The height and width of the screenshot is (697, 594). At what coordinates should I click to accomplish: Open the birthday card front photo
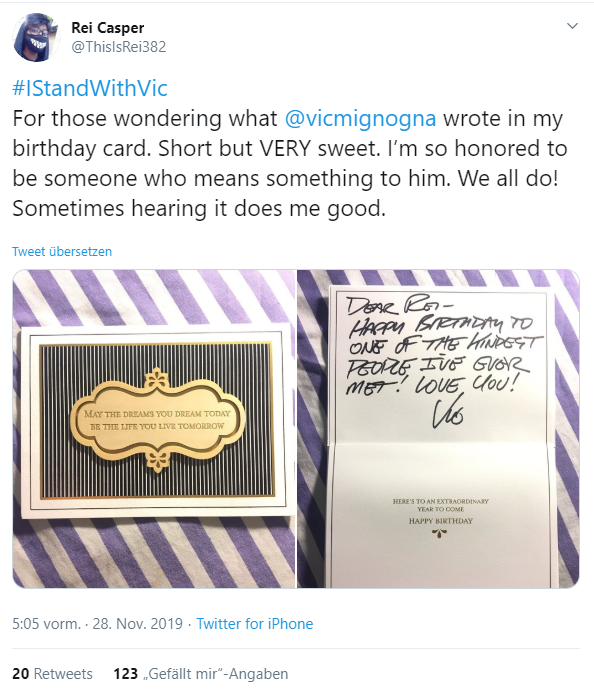pyautogui.click(x=154, y=429)
